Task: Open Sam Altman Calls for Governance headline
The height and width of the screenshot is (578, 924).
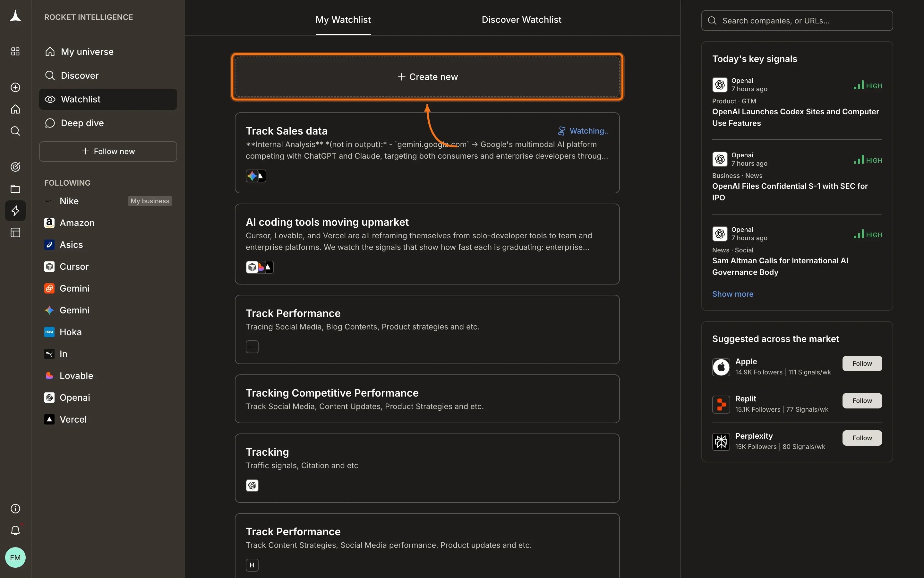Action: click(780, 267)
